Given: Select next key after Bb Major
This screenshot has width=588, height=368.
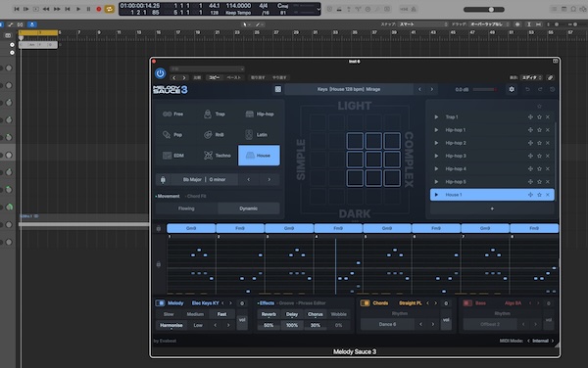Looking at the screenshot, I should [x=269, y=180].
